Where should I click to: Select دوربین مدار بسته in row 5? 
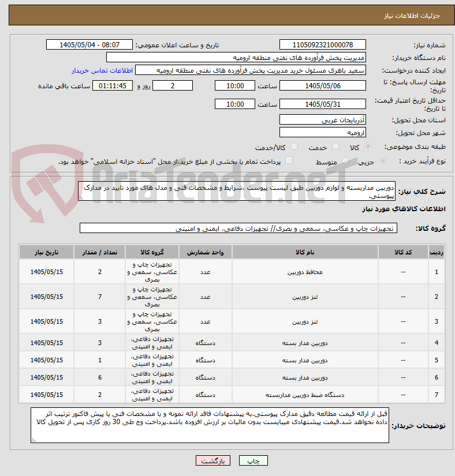(x=305, y=360)
